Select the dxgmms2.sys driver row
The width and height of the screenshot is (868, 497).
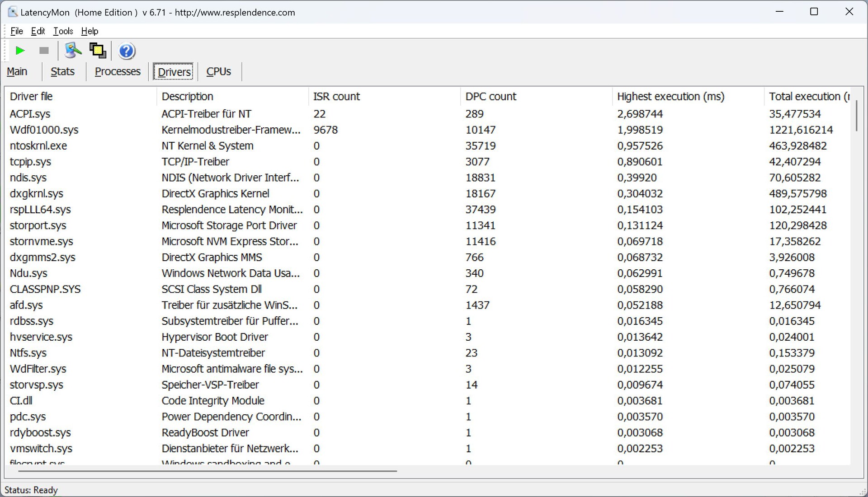click(428, 258)
